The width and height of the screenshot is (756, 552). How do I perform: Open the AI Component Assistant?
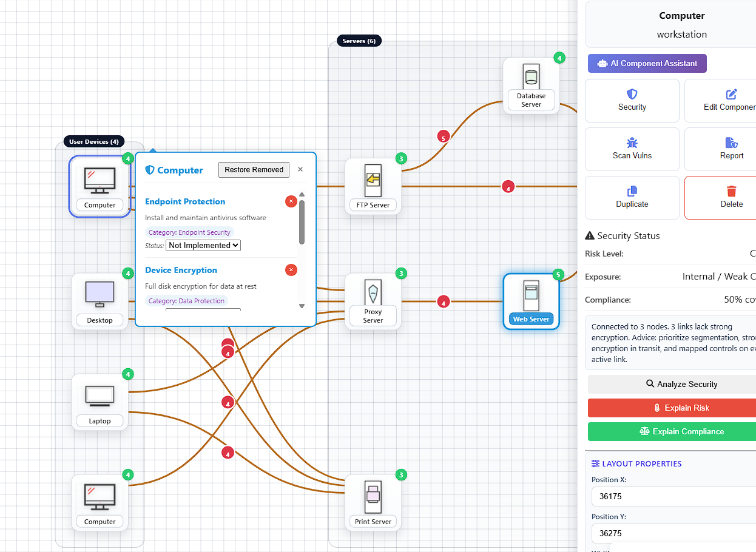pos(647,63)
